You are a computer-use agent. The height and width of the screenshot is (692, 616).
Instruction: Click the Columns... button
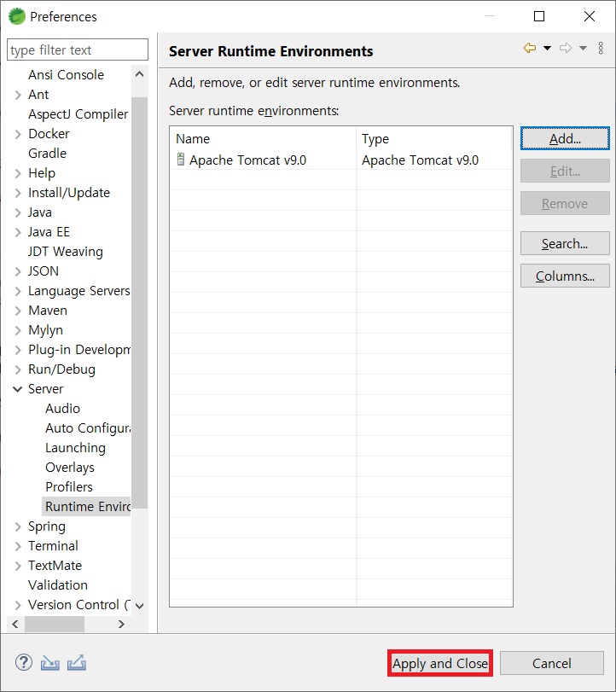[x=565, y=276]
